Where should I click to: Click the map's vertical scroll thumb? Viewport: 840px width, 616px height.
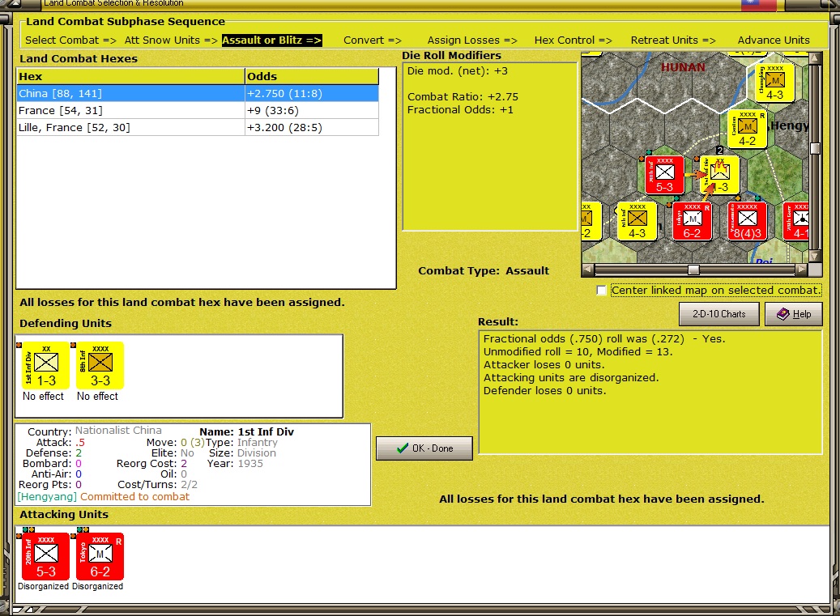click(x=815, y=148)
